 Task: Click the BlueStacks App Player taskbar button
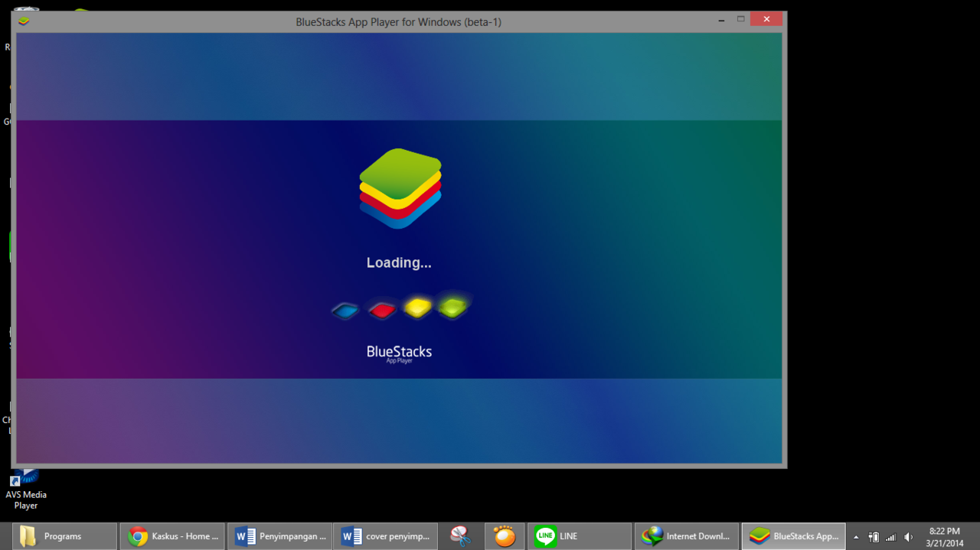pyautogui.click(x=794, y=536)
